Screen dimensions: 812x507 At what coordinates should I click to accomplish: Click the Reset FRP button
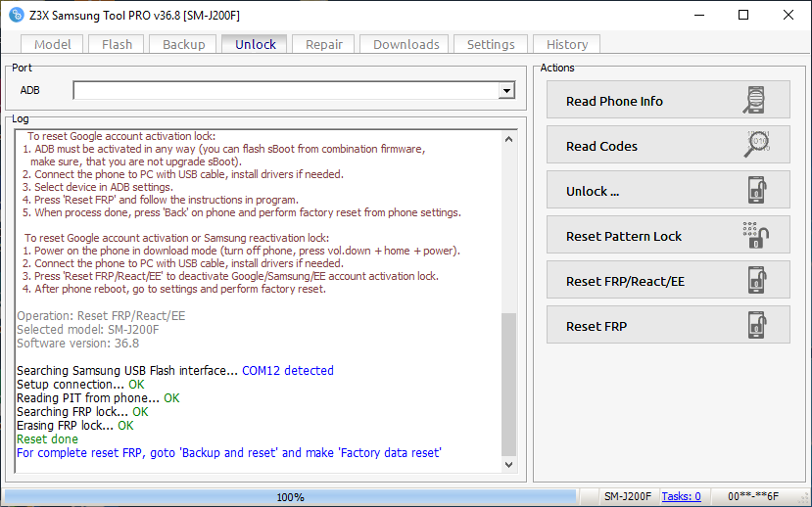click(x=668, y=324)
